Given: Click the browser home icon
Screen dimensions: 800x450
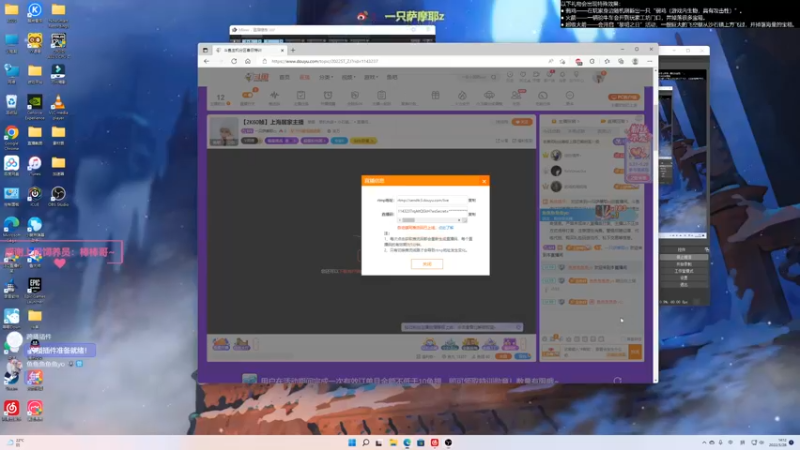Looking at the screenshot, I should point(247,61).
